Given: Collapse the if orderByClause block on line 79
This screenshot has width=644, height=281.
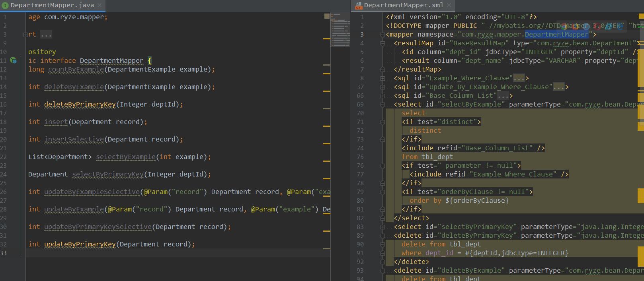Looking at the screenshot, I should click(x=382, y=192).
